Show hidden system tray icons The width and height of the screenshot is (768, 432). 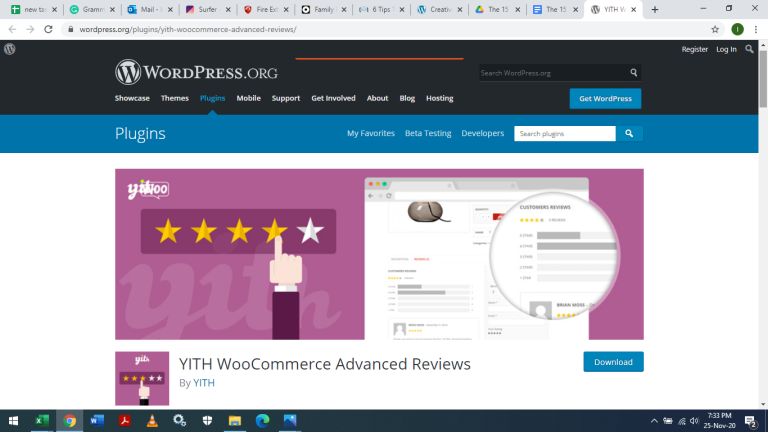654,421
